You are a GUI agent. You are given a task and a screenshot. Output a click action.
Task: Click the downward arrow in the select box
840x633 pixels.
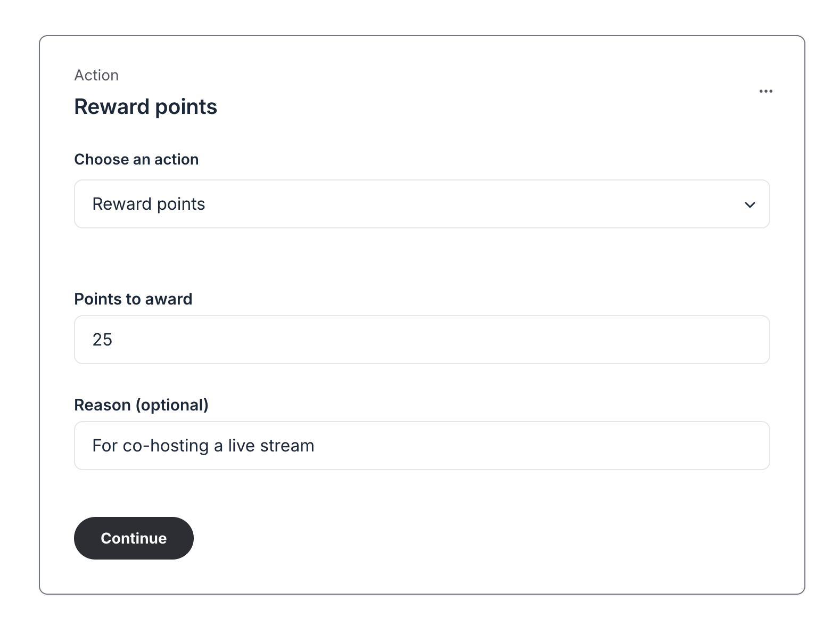(750, 204)
